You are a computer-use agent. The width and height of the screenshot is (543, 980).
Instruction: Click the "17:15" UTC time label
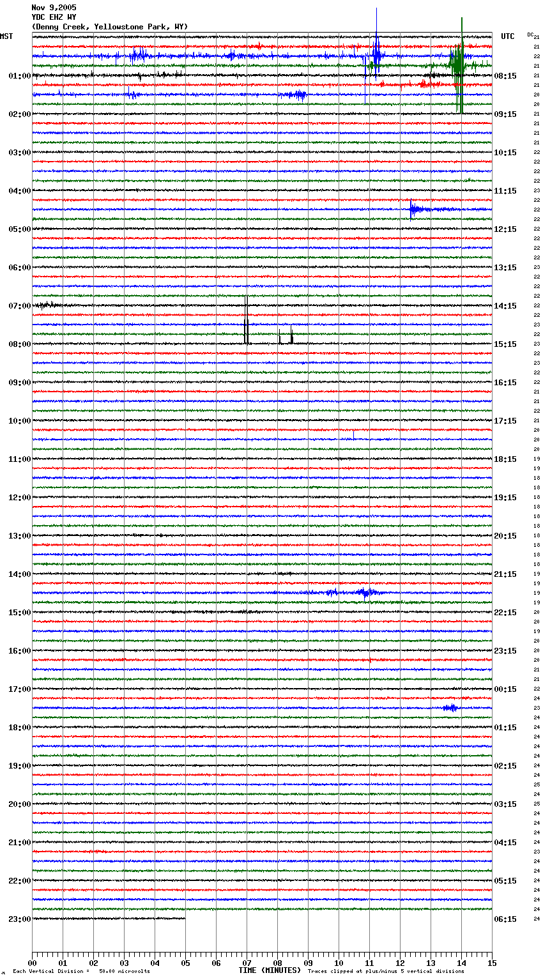point(505,421)
